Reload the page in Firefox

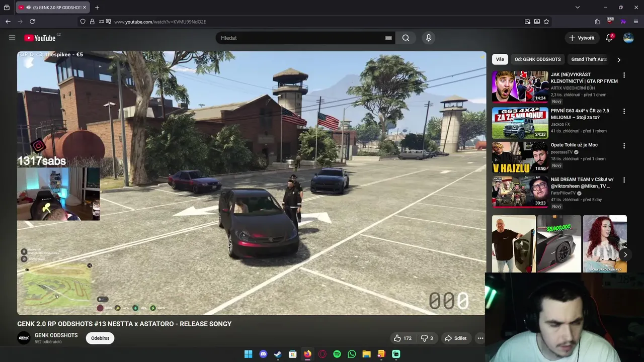pyautogui.click(x=32, y=22)
